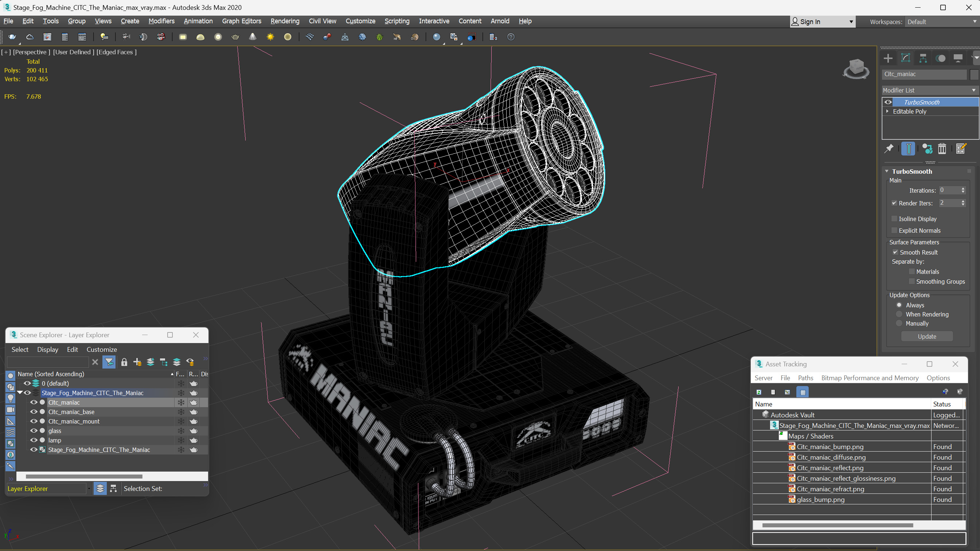Click the Asset Tracking horizontal scrollbar
Image resolution: width=980 pixels, height=551 pixels.
coord(837,525)
